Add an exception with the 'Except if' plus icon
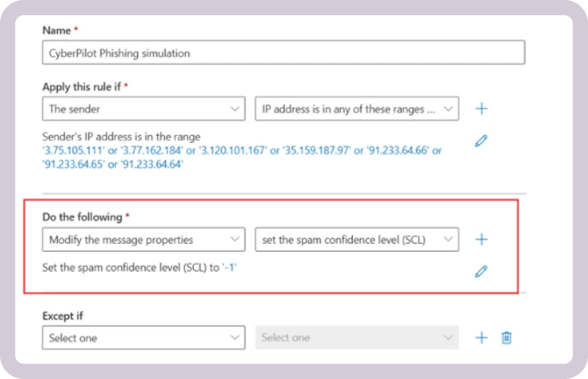 (481, 337)
